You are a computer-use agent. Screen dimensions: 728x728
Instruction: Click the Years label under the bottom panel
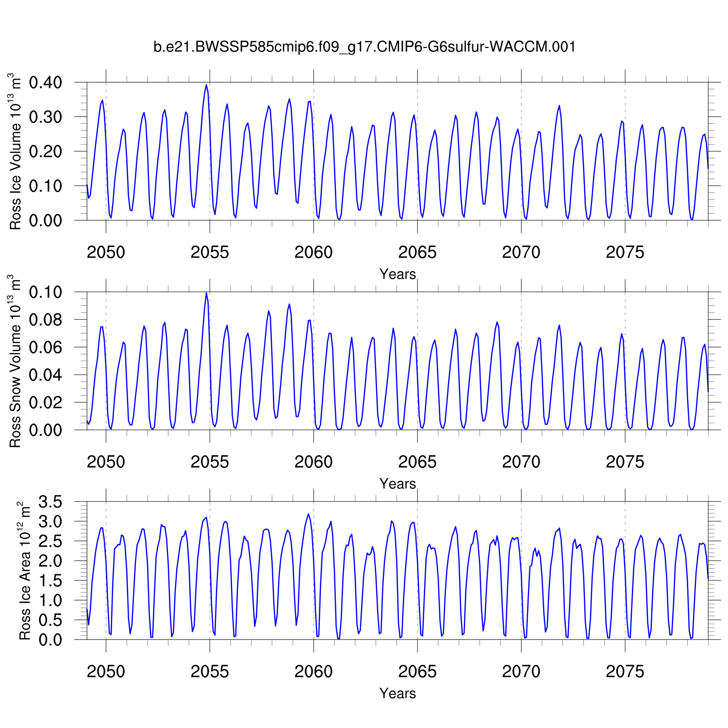click(397, 694)
